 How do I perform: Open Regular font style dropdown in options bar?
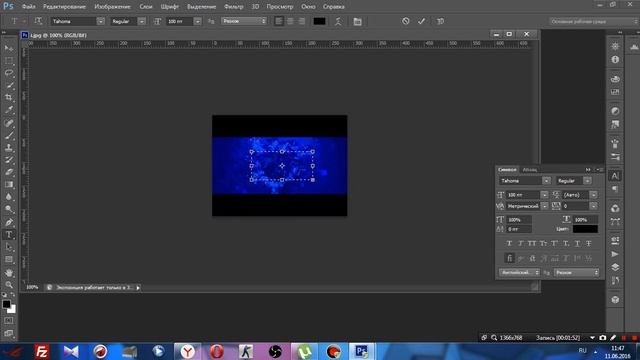pos(142,21)
